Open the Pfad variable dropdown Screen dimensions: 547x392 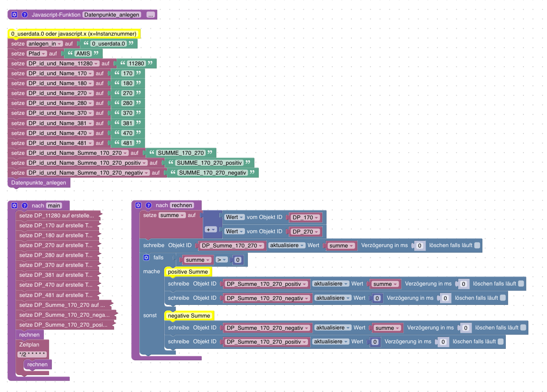37,53
